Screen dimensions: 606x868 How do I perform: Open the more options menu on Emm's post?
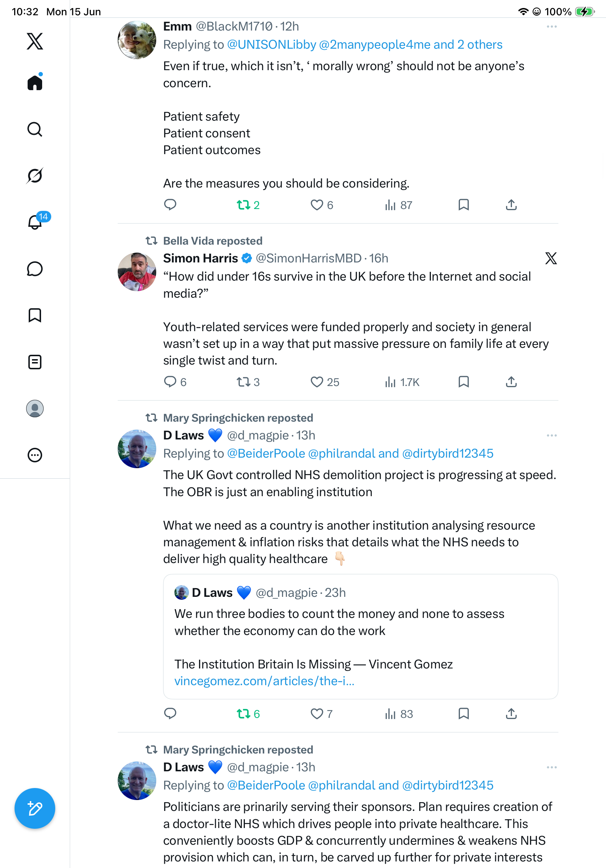pyautogui.click(x=552, y=27)
